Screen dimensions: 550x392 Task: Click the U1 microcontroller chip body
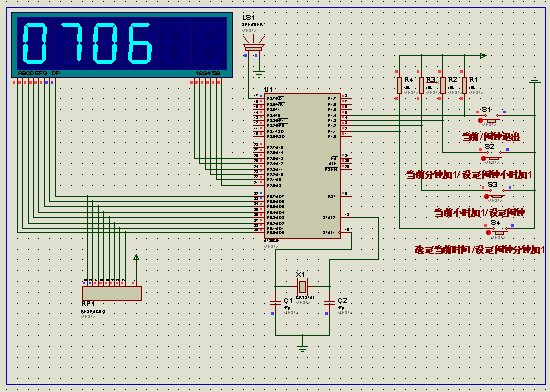(x=302, y=165)
